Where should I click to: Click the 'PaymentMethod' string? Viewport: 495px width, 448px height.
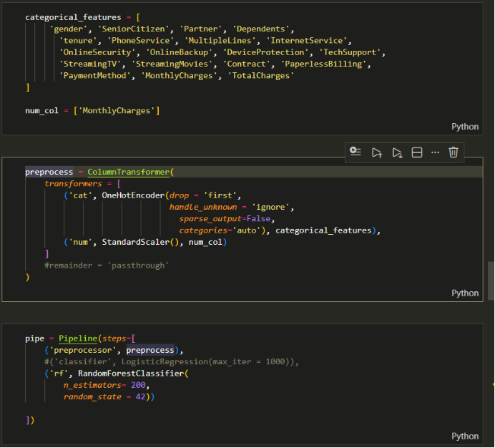tap(97, 76)
